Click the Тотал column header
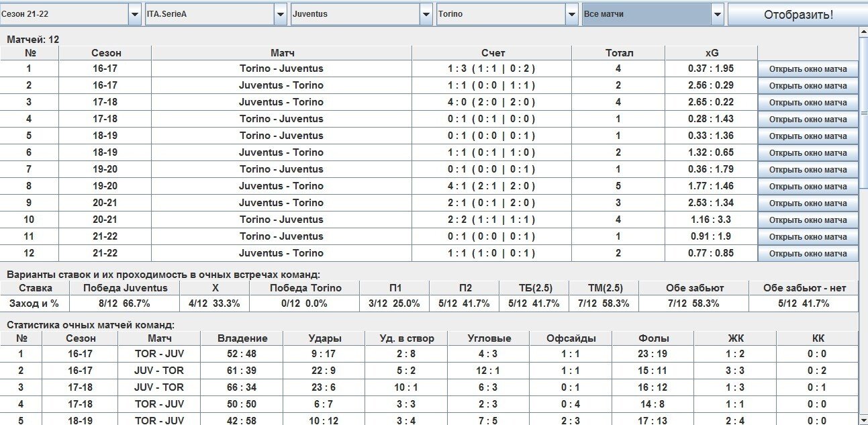This screenshot has width=868, height=425. click(x=618, y=52)
